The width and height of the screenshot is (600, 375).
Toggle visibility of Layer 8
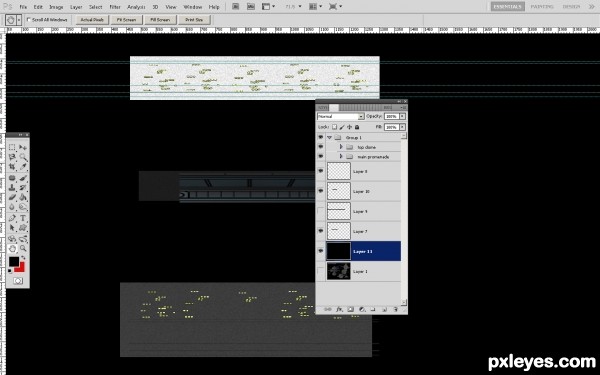[x=321, y=171]
